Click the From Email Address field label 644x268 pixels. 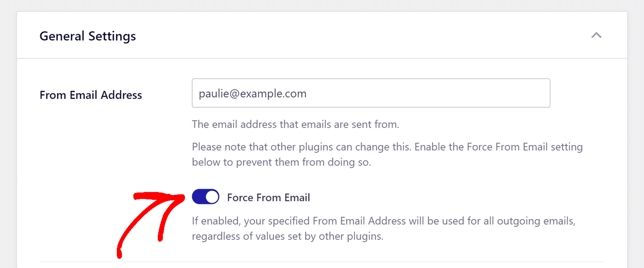[x=91, y=95]
